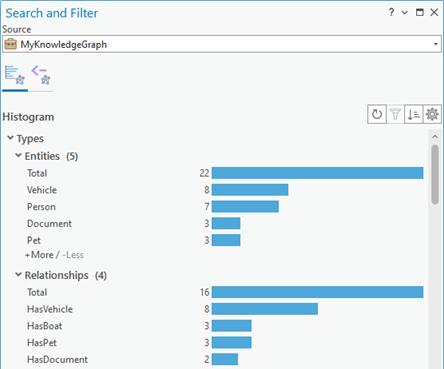Click the help question mark icon
444x369 pixels.
pyautogui.click(x=391, y=12)
